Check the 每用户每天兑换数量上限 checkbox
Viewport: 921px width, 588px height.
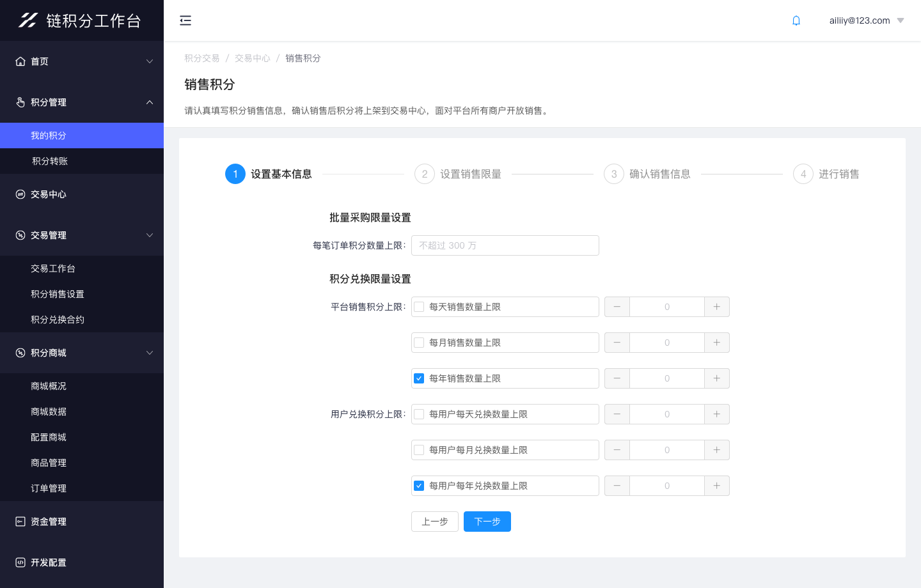(x=419, y=414)
